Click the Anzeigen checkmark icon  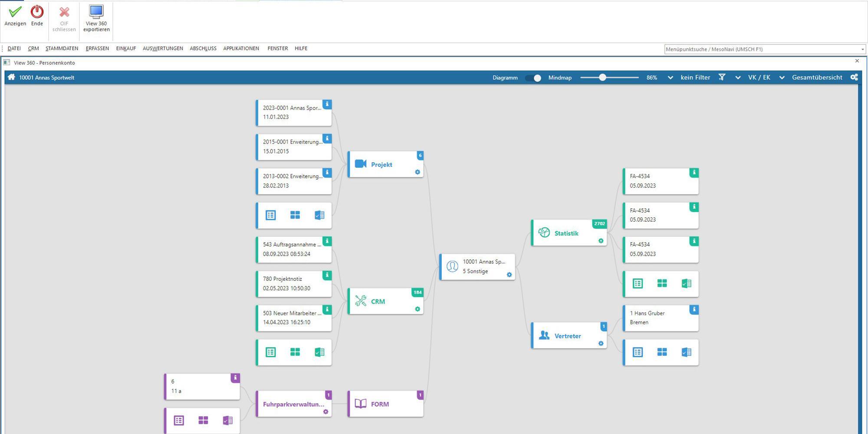click(15, 12)
